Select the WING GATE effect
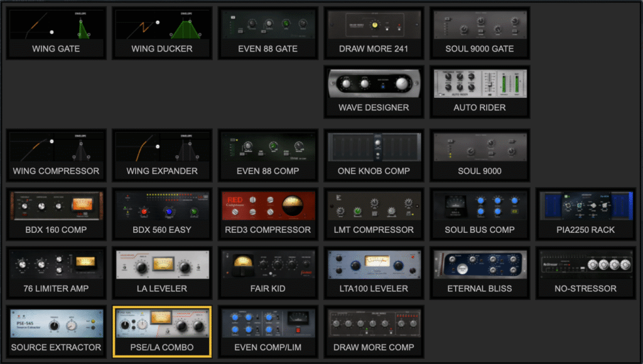The height and width of the screenshot is (364, 643). (x=56, y=33)
